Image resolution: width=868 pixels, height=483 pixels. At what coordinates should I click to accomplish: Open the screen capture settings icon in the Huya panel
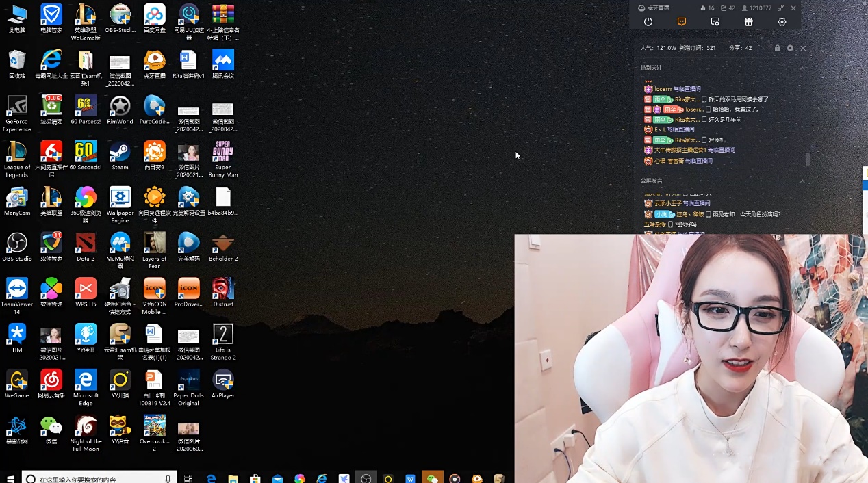tap(715, 22)
